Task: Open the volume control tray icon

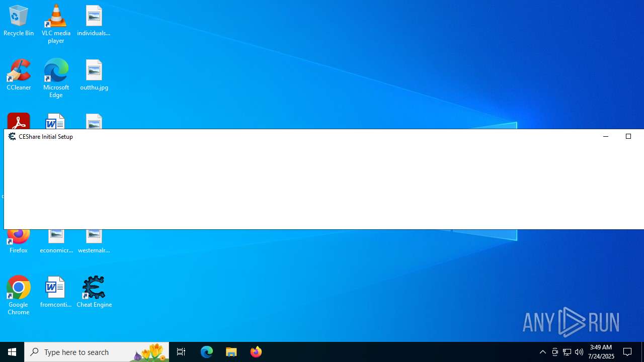Action: (579, 352)
